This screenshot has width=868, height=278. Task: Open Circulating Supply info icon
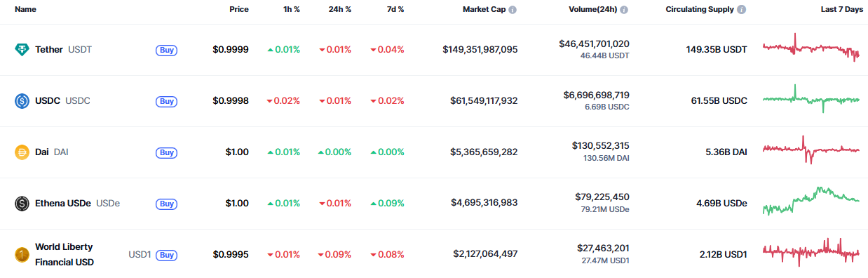pos(742,10)
